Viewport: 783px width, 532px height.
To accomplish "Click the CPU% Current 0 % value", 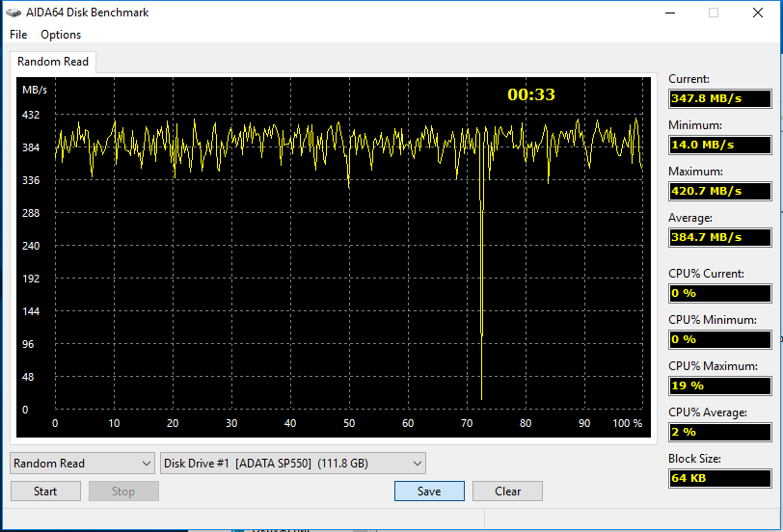I will coord(719,293).
